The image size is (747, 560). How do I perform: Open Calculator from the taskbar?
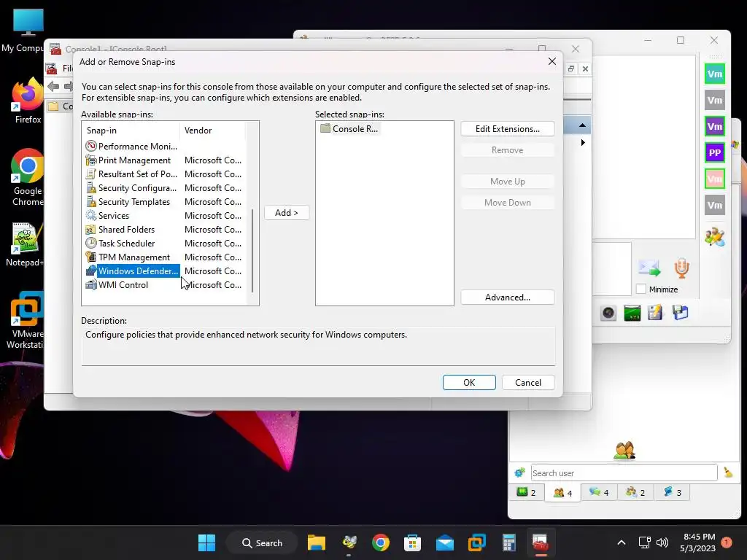click(x=508, y=542)
